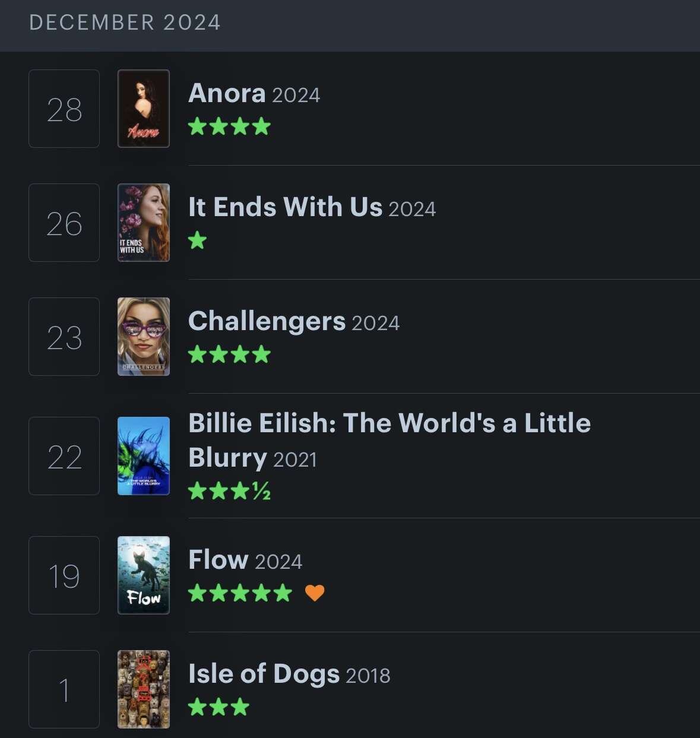
Task: Open the Isle of Dogs title link
Action: [264, 674]
